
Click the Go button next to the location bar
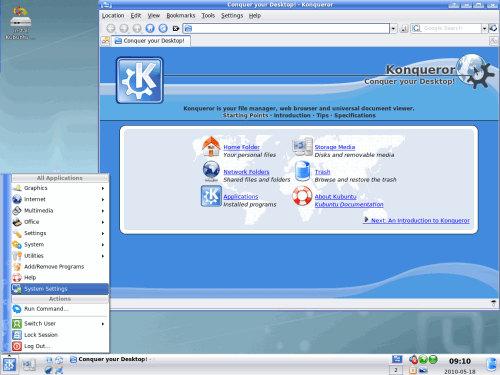404,29
